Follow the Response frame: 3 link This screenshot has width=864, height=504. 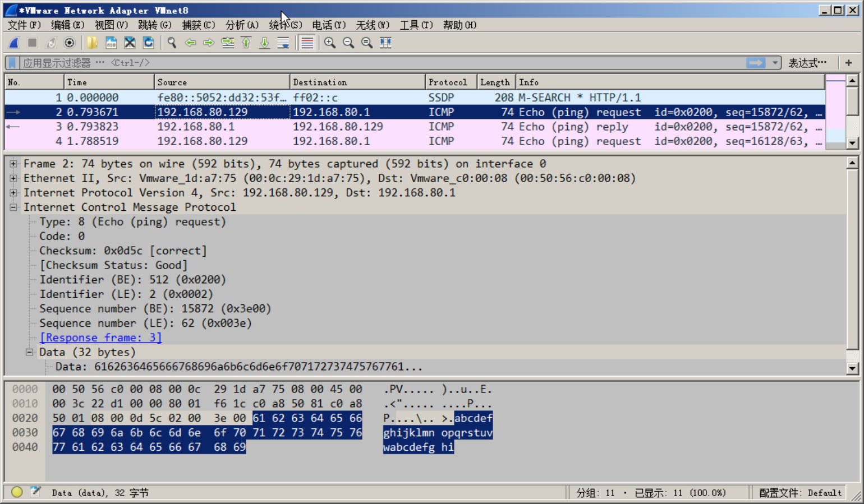pos(100,337)
